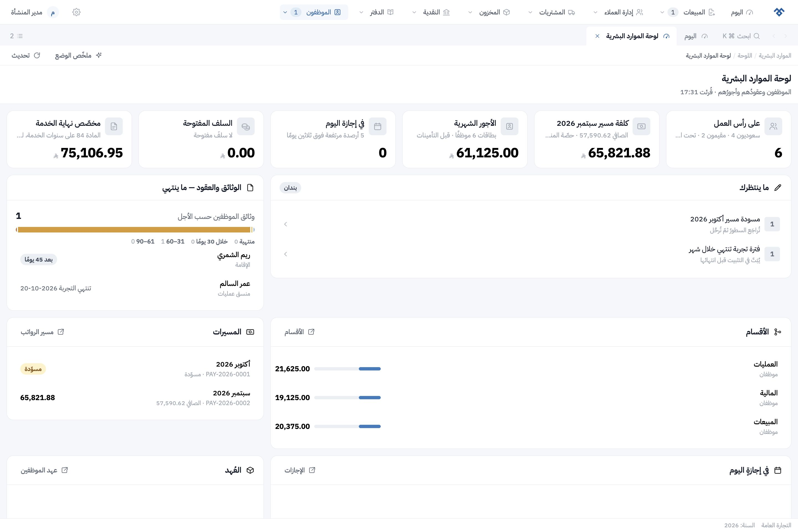Click the في إجازة اليوم calendar card icon
Screen dimensions: 798x532
click(378, 126)
